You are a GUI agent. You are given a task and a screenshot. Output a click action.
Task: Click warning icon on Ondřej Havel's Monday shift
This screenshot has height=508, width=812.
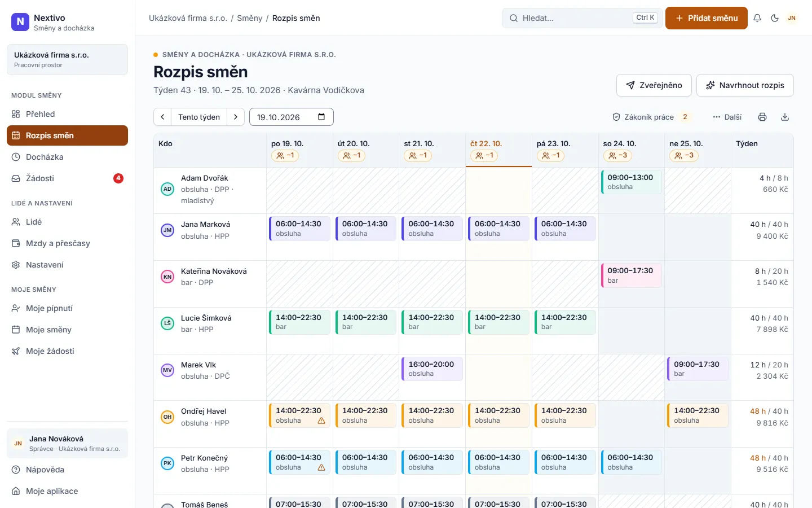(321, 421)
